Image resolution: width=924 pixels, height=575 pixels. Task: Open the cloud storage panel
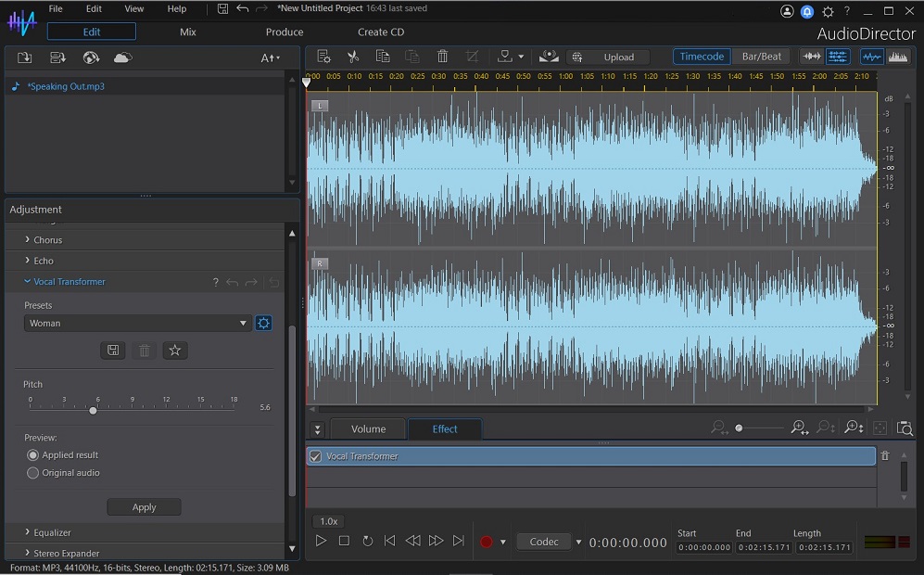pos(121,57)
